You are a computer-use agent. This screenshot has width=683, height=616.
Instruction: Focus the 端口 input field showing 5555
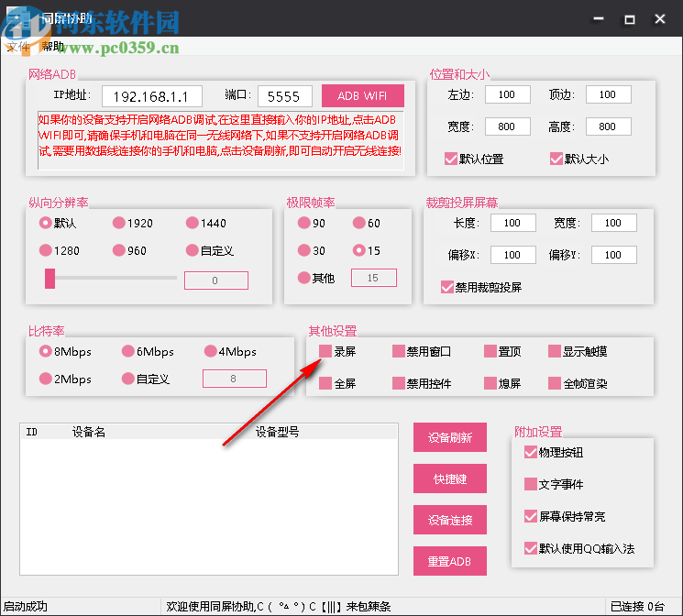tap(285, 96)
